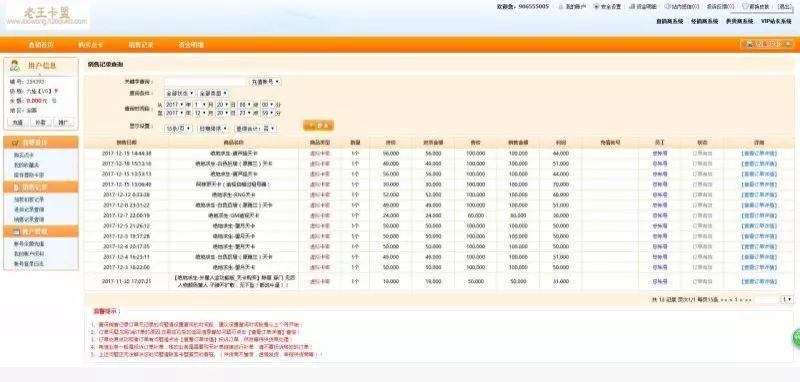Click 总账号 in the 2017-12-8 row

coord(660,205)
